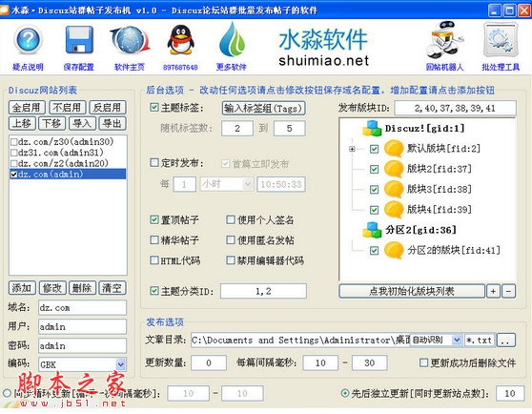Screen dimensions: 532x414
Task: Uncheck the 分区2的版块[fid:41] tree checkbox
Action: click(375, 251)
